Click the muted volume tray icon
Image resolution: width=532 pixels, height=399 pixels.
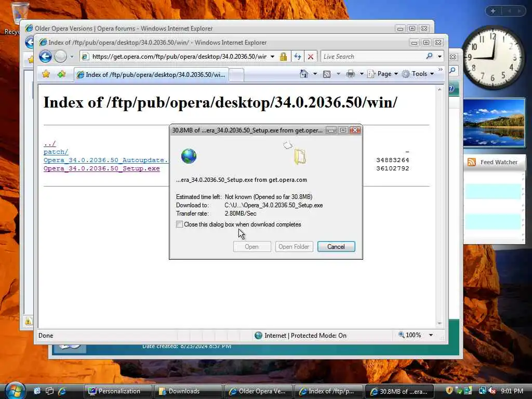pos(492,391)
